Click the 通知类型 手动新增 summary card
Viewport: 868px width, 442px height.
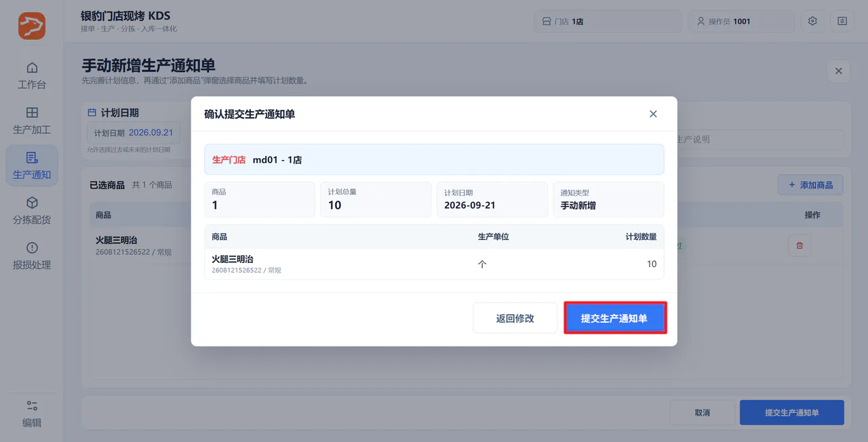point(608,199)
